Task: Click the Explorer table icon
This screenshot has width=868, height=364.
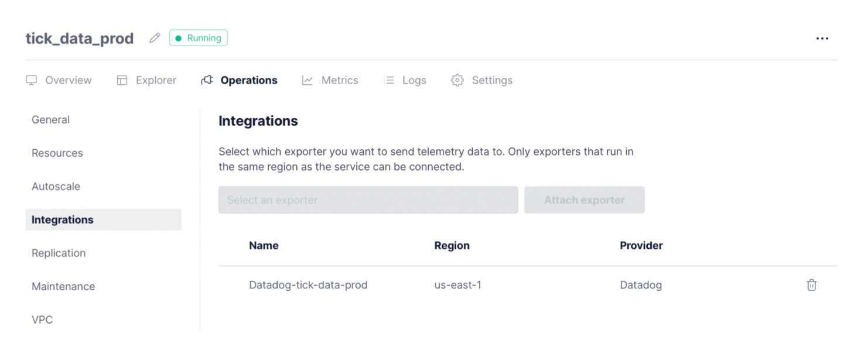Action: (x=122, y=80)
